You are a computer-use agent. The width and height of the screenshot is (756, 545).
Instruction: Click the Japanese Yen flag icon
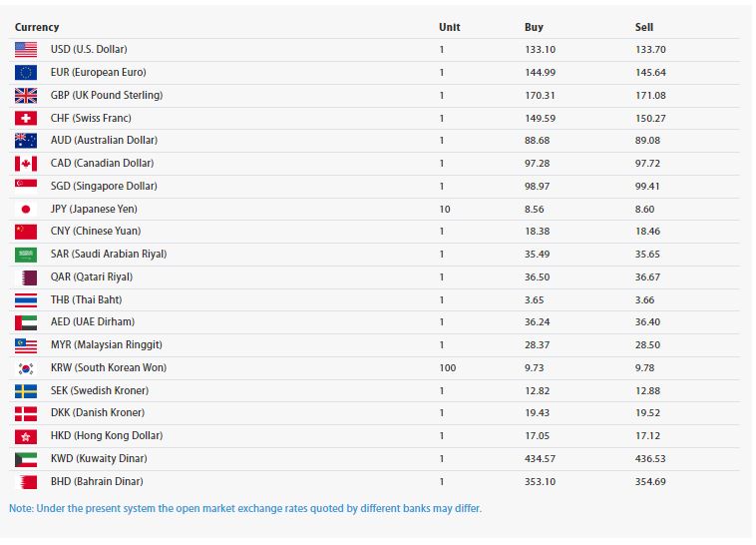coord(26,209)
